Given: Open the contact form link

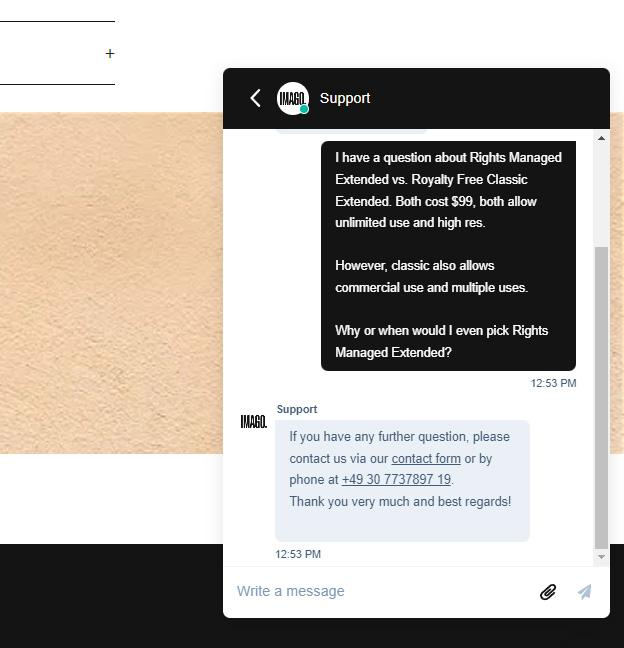Looking at the screenshot, I should coord(426,459).
